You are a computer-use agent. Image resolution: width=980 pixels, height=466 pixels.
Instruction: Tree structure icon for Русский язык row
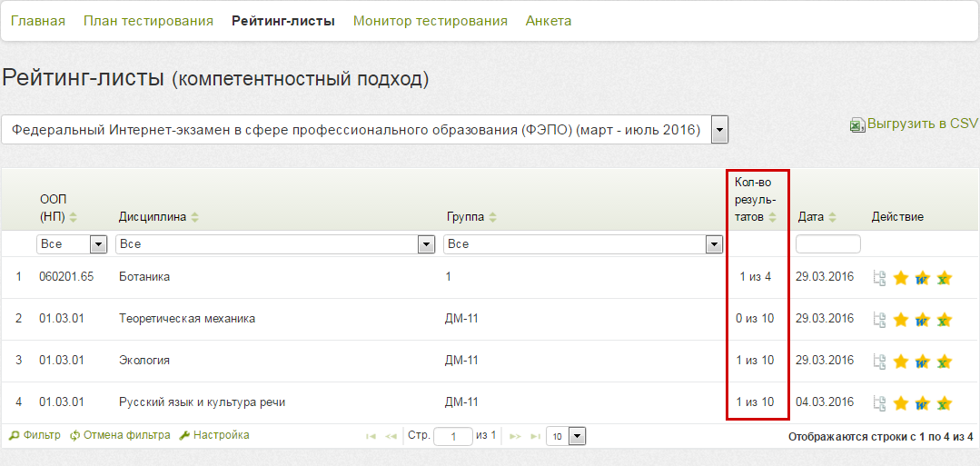point(880,403)
